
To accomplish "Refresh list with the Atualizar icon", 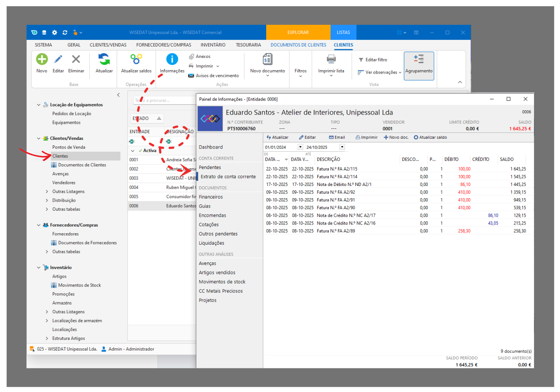I will pos(104,59).
